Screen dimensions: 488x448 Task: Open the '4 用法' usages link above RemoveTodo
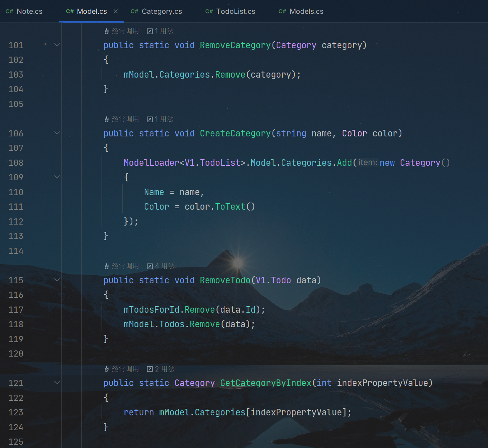[165, 266]
